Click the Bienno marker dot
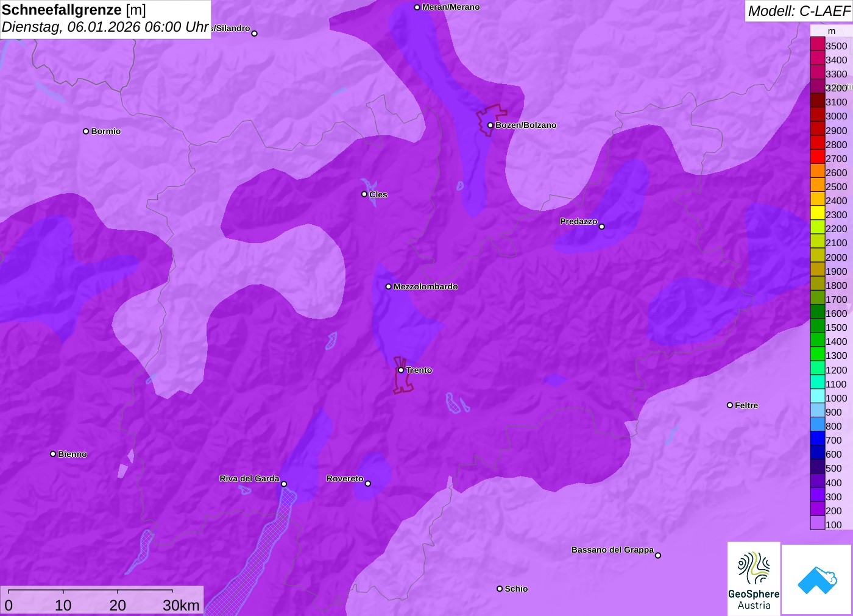The height and width of the screenshot is (616, 853). point(53,454)
